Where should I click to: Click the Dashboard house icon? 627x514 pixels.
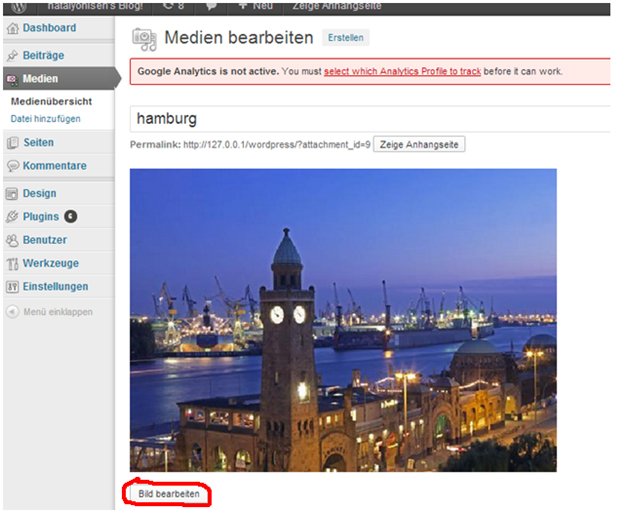point(13,28)
